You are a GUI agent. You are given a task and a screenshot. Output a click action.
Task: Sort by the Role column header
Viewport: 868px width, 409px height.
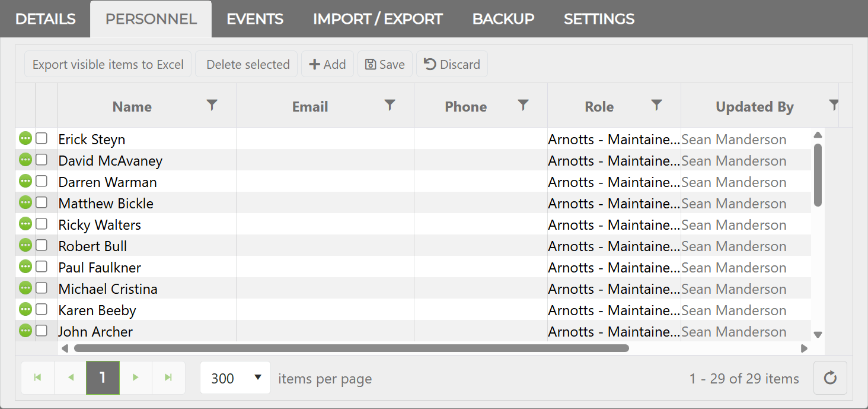599,107
